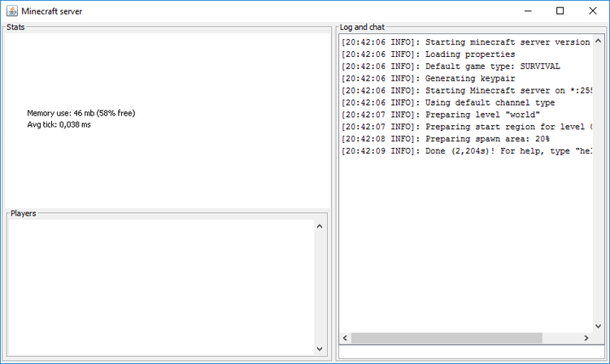610x364 pixels.
Task: Click 'Preparing spawn area: 20%' log line
Action: [446, 139]
